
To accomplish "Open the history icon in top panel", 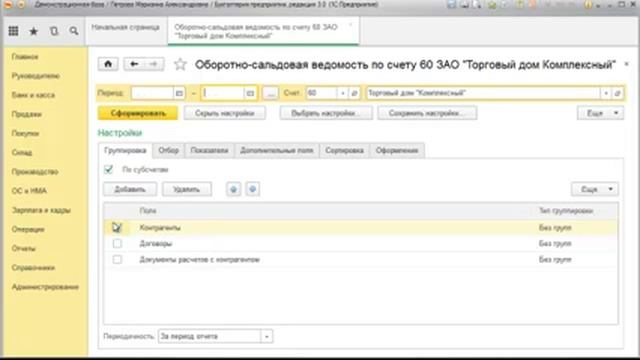I will (x=54, y=31).
